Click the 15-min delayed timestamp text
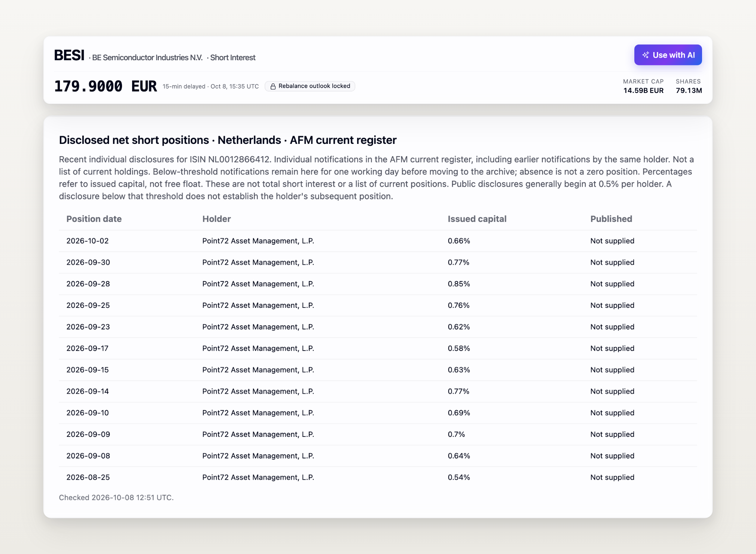Screen dimensions: 756x554 tap(211, 87)
